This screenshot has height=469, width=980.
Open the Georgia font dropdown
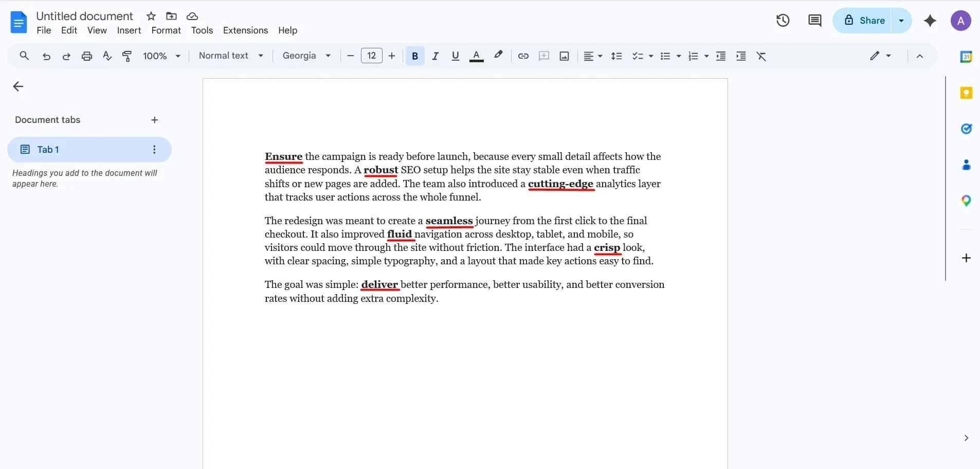[x=306, y=56]
